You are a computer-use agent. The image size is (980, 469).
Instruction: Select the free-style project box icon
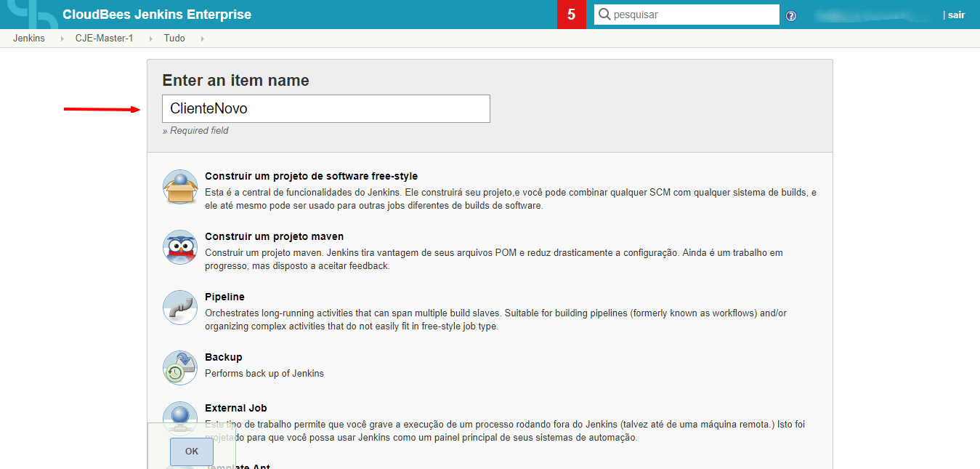click(180, 188)
